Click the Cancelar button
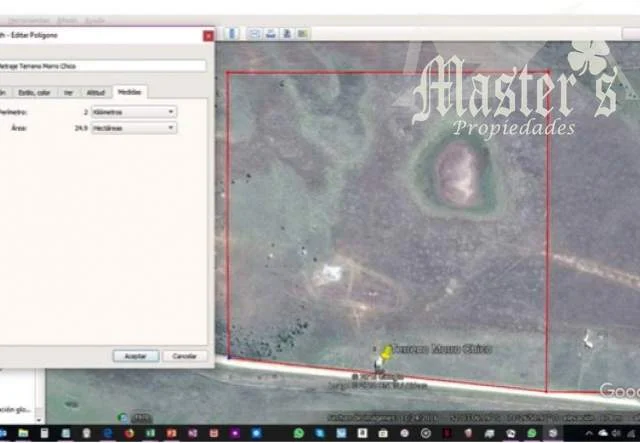Image resolution: width=640 pixels, height=443 pixels. point(184,356)
